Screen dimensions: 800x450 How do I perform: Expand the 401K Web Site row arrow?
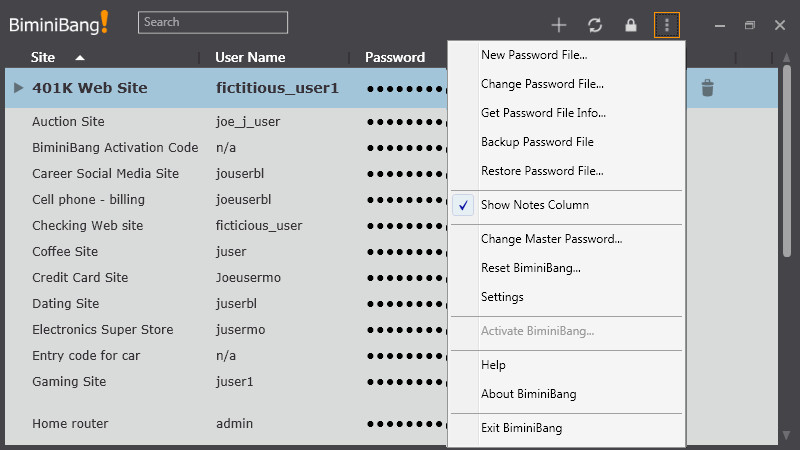18,88
